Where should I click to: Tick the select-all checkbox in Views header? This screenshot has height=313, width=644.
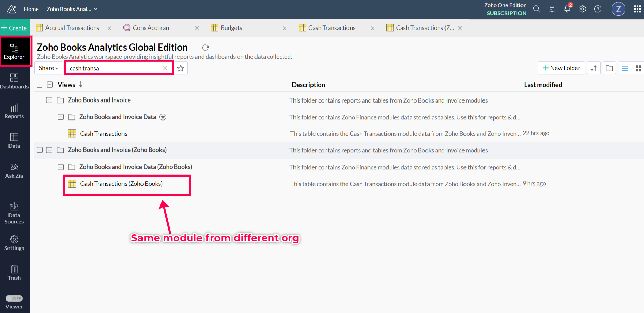tap(40, 85)
